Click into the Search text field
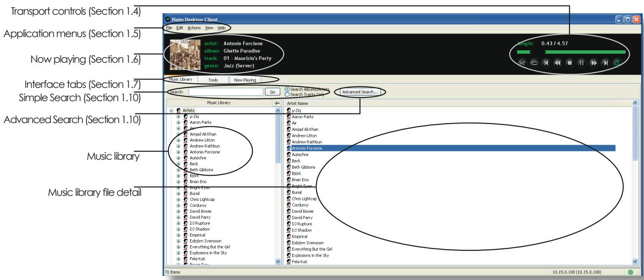644x280 pixels. pyautogui.click(x=225, y=92)
